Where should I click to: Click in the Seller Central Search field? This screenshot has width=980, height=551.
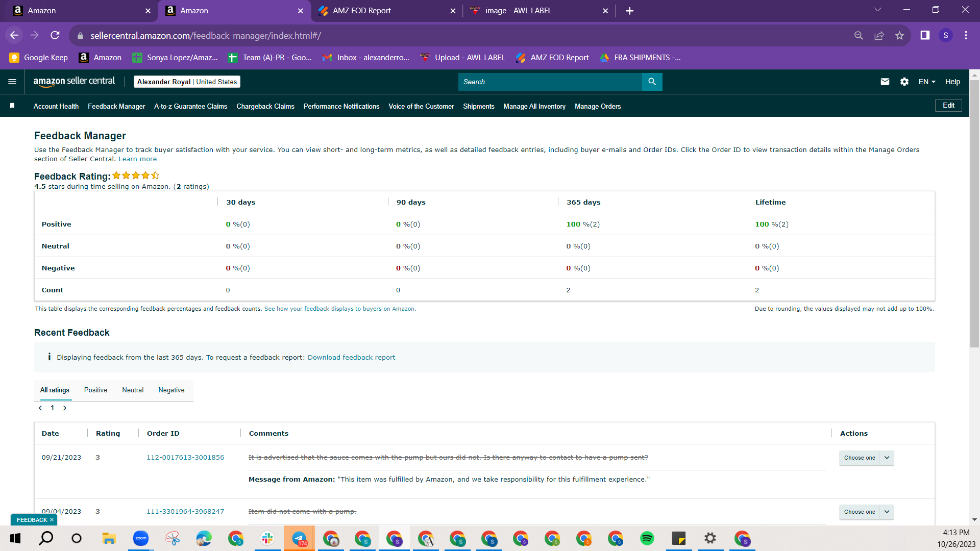tap(550, 82)
